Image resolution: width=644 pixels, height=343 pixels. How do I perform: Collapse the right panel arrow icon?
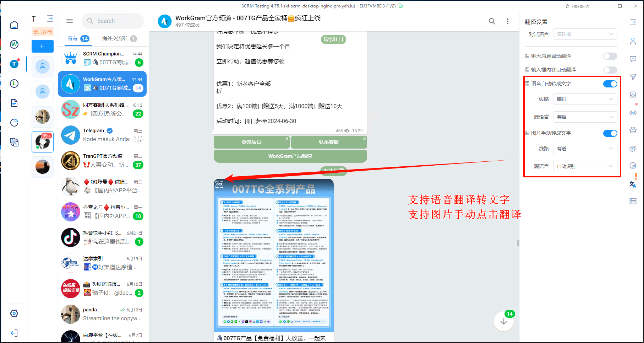tap(633, 22)
